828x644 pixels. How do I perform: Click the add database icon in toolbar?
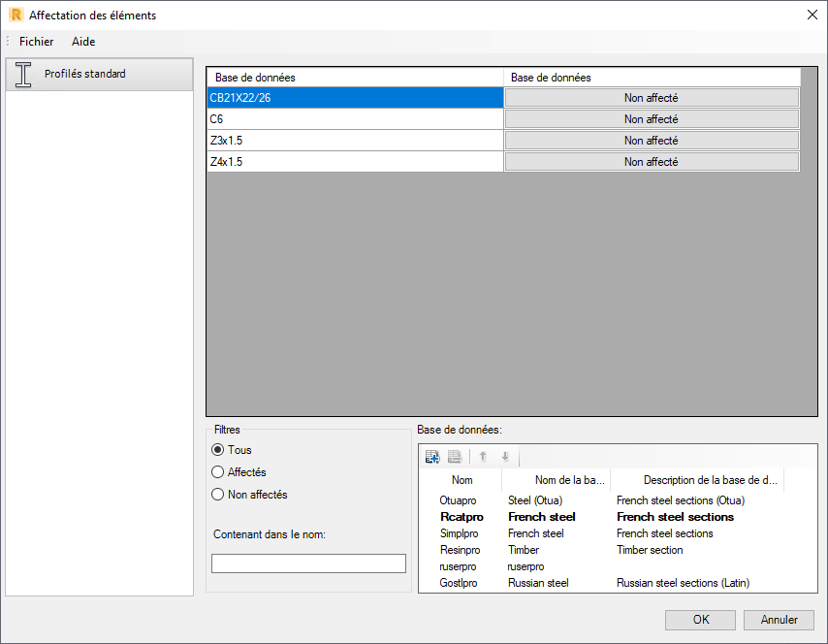[x=432, y=457]
